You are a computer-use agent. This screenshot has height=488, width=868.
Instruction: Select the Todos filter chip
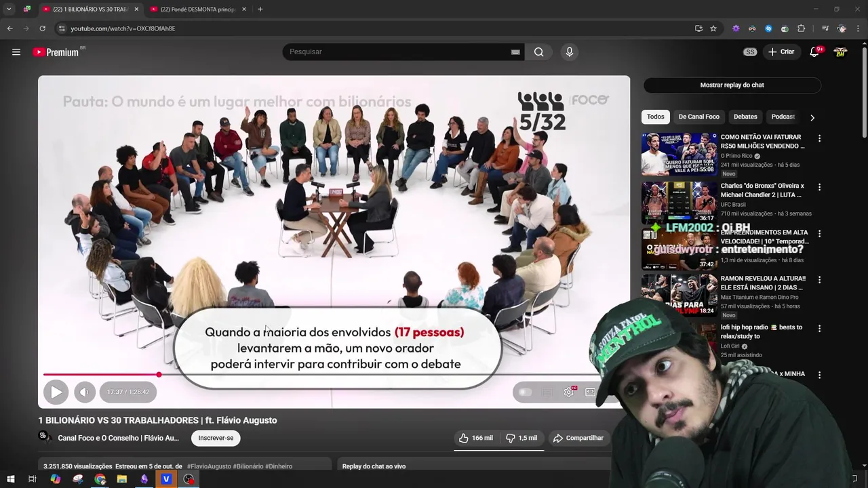(x=655, y=117)
